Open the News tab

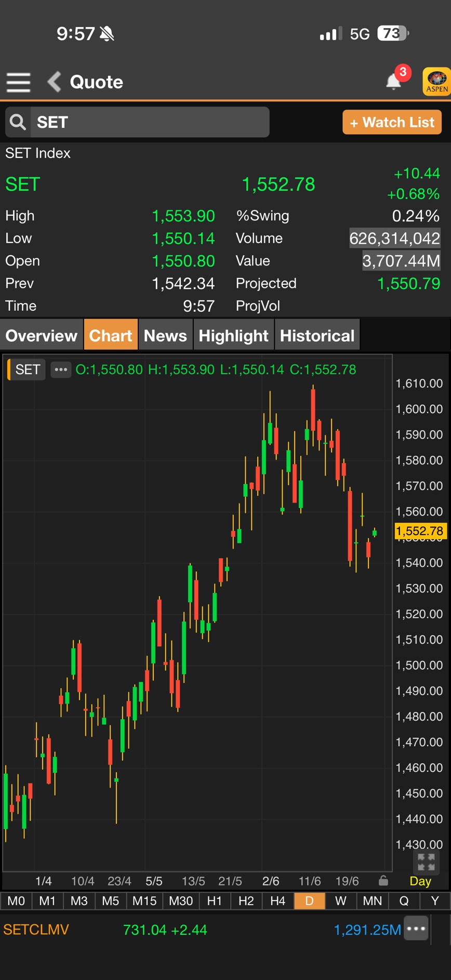pos(165,336)
